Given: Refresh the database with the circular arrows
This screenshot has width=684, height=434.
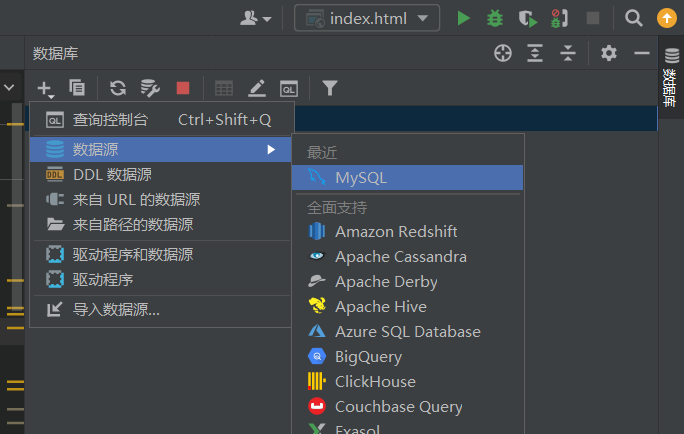Looking at the screenshot, I should pyautogui.click(x=118, y=88).
